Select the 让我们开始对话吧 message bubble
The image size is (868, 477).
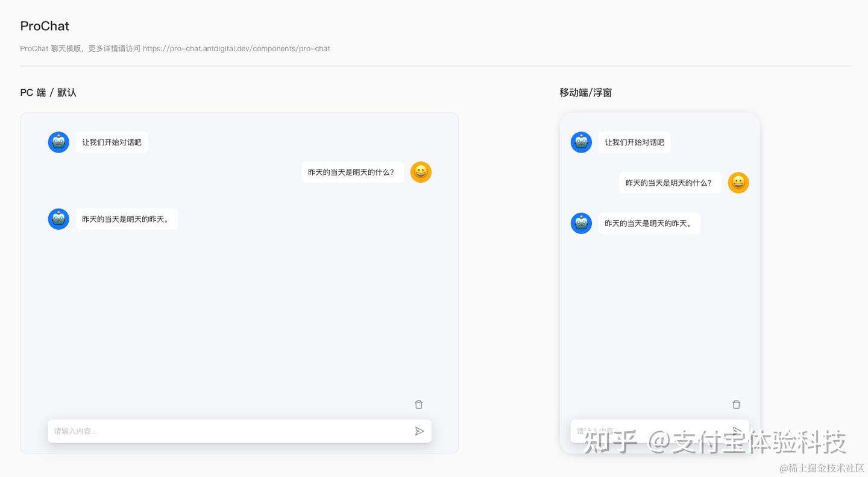(x=112, y=142)
